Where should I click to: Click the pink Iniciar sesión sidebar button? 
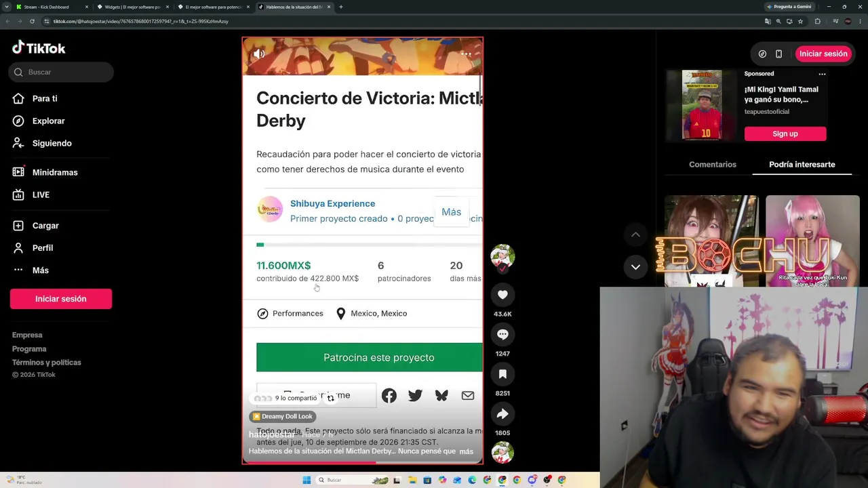(61, 299)
